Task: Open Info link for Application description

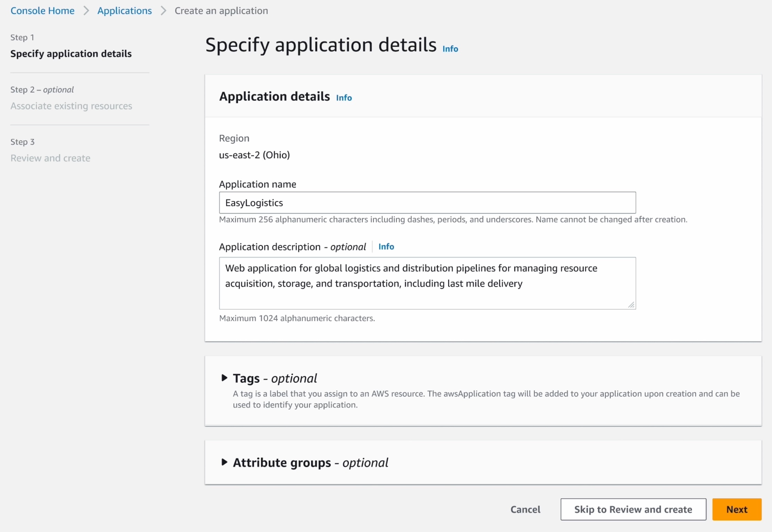Action: [386, 247]
